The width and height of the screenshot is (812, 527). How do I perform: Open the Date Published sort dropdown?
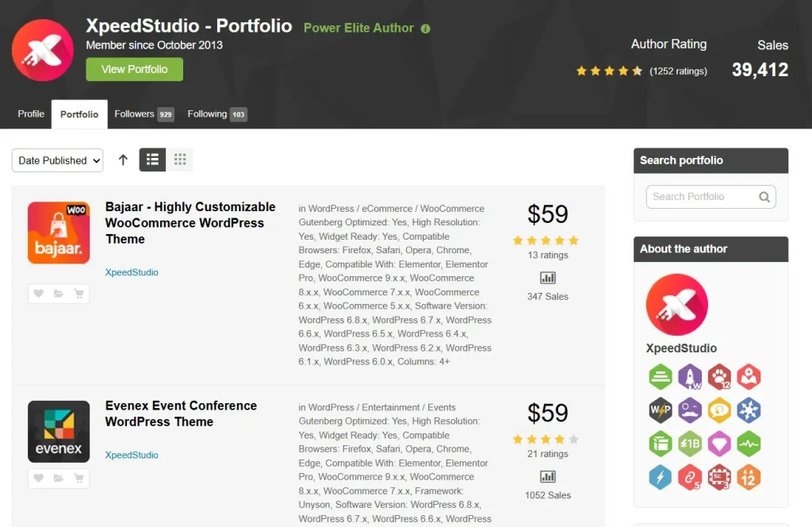click(x=58, y=160)
